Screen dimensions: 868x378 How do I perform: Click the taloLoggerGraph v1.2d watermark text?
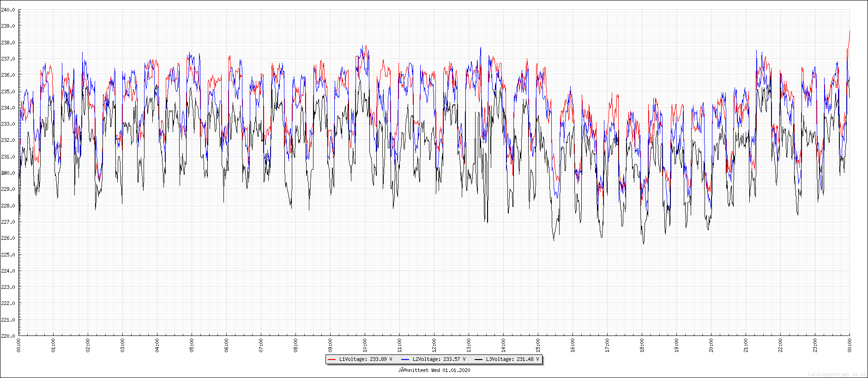837,374
